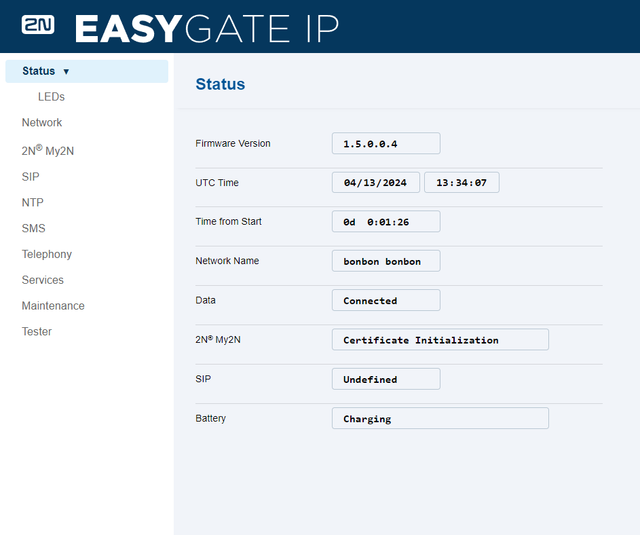
Task: Click the SIP field showing Undefined
Action: (386, 379)
